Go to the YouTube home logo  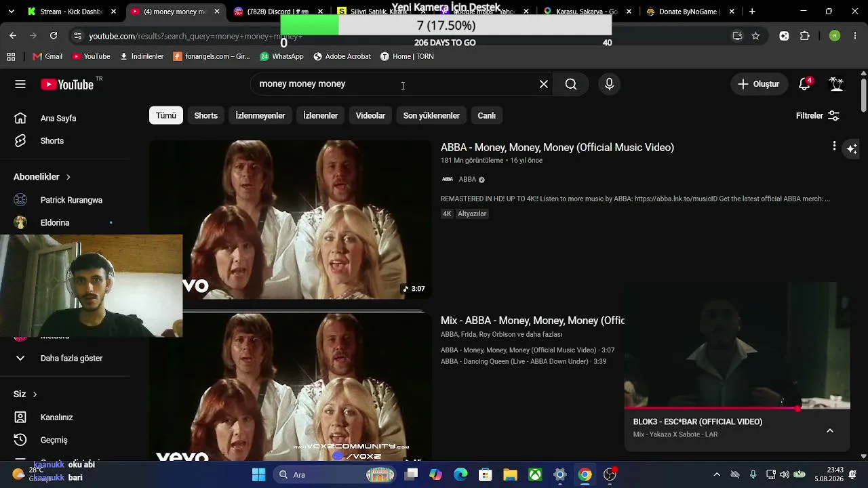point(67,84)
